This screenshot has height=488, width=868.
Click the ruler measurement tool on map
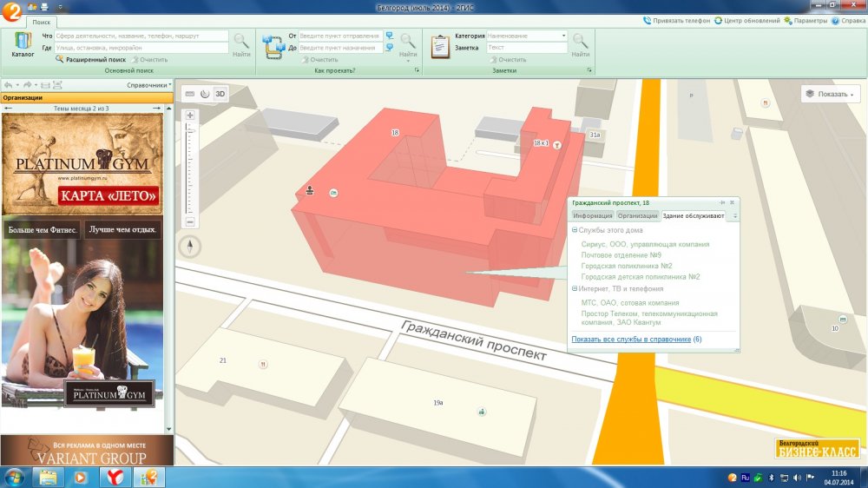pyautogui.click(x=190, y=94)
